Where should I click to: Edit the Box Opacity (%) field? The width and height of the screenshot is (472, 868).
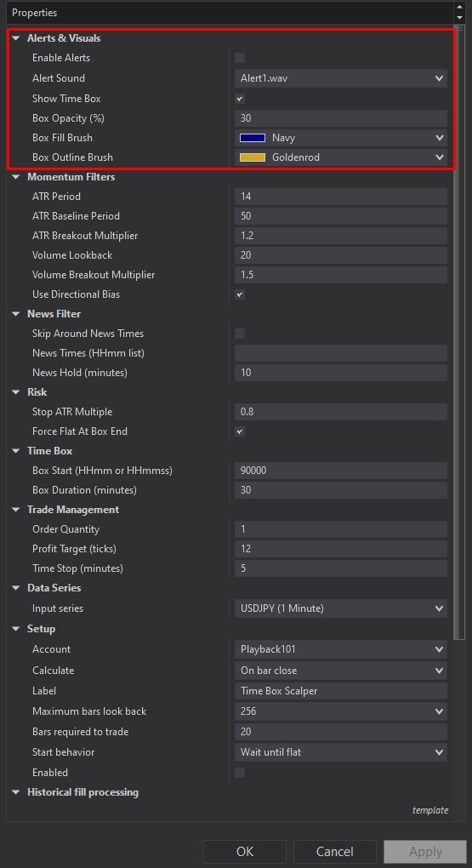click(341, 118)
